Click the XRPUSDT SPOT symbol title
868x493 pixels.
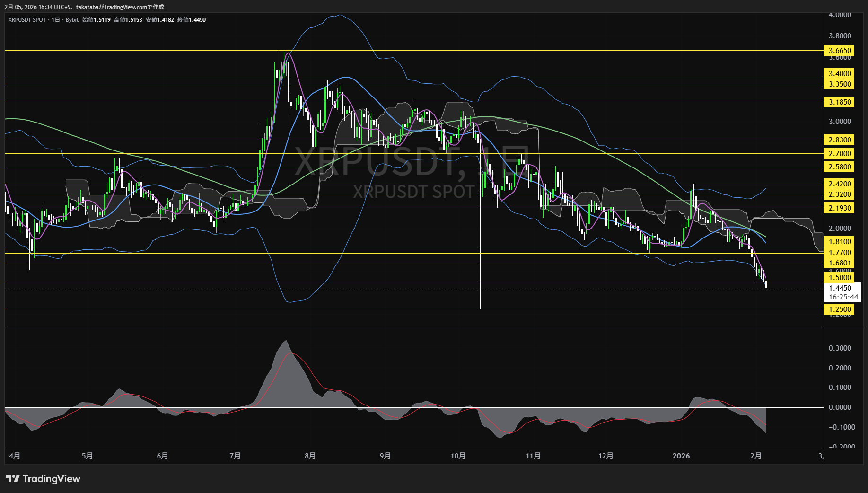point(27,20)
